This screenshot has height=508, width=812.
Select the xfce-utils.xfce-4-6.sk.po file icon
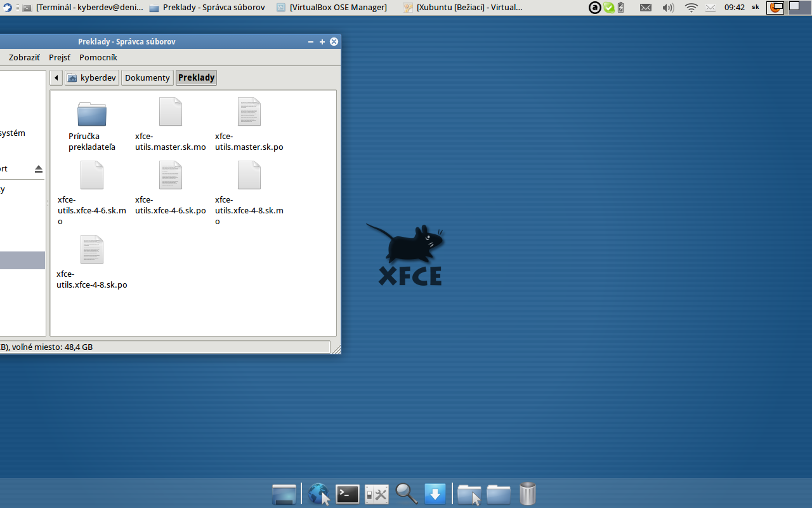click(171, 175)
